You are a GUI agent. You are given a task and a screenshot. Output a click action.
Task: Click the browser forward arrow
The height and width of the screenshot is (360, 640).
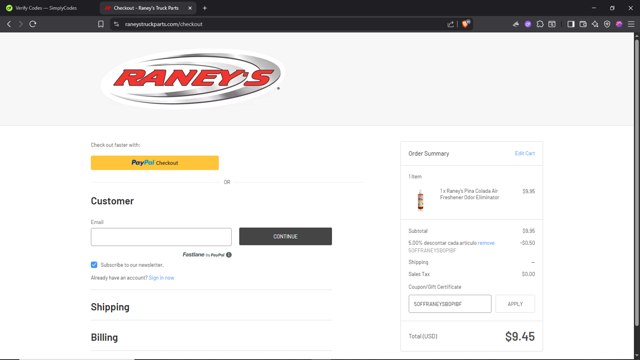coord(20,24)
